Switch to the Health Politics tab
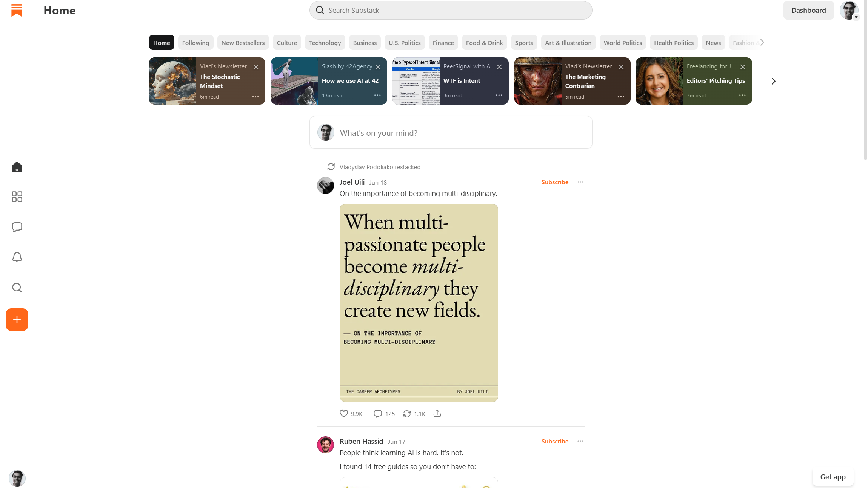Screen dimensions: 868x488 [x=674, y=43]
